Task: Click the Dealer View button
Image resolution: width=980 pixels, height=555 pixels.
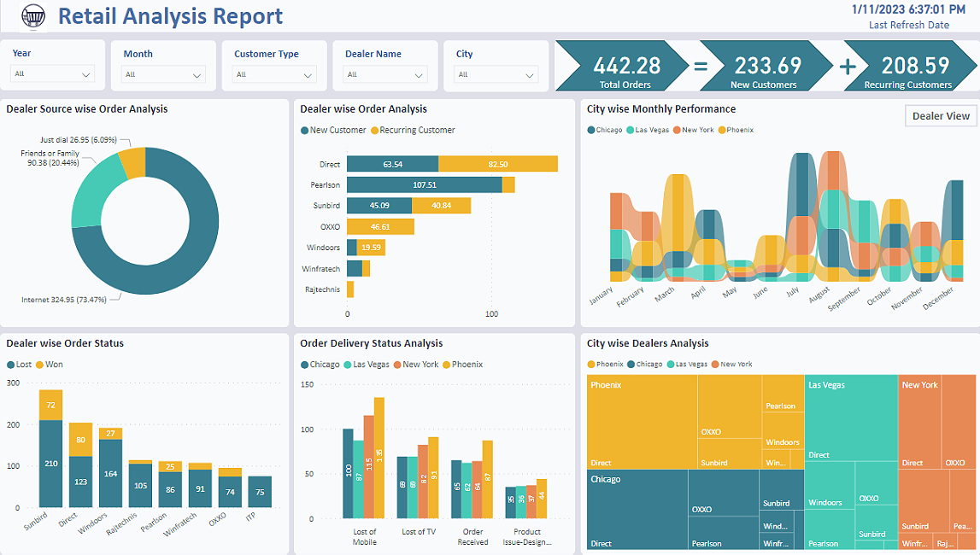Action: [x=941, y=116]
